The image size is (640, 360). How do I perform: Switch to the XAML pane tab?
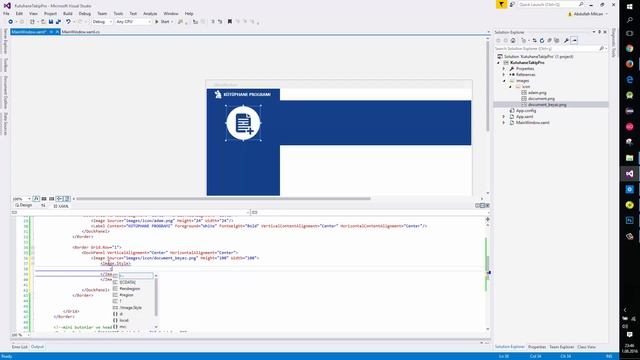coord(61,206)
